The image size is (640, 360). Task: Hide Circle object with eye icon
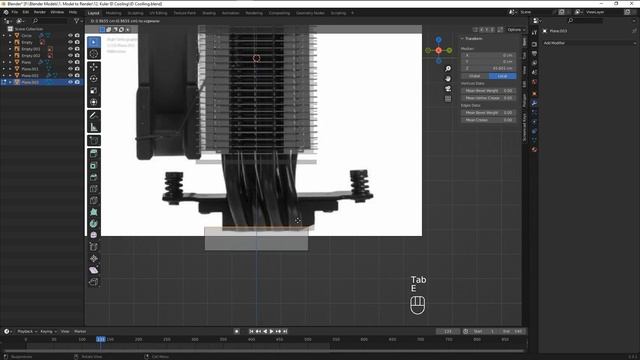pyautogui.click(x=70, y=36)
